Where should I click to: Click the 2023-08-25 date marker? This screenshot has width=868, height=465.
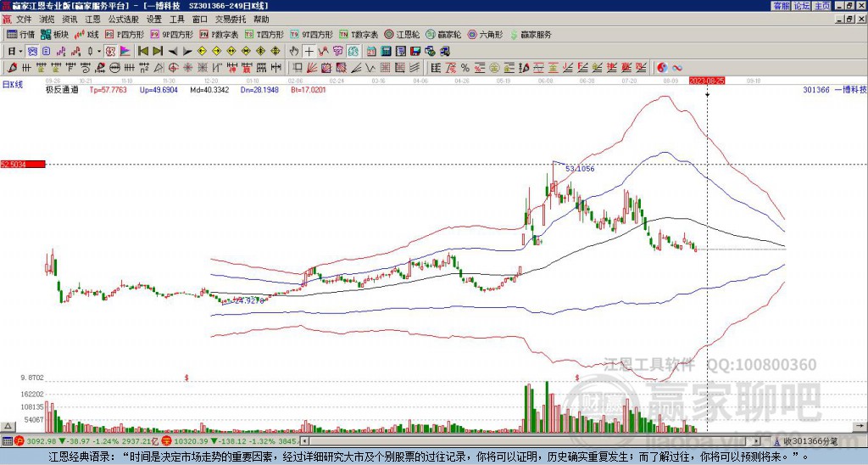[707, 81]
